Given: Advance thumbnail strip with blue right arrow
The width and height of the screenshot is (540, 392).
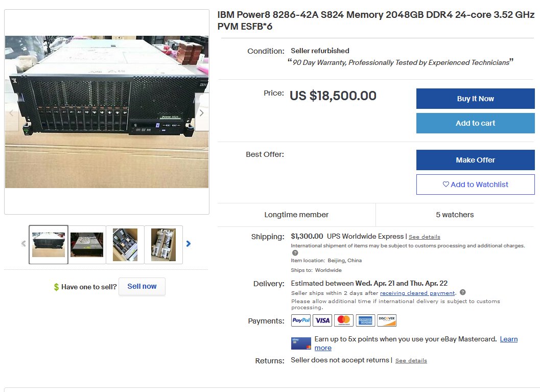Looking at the screenshot, I should tap(189, 244).
